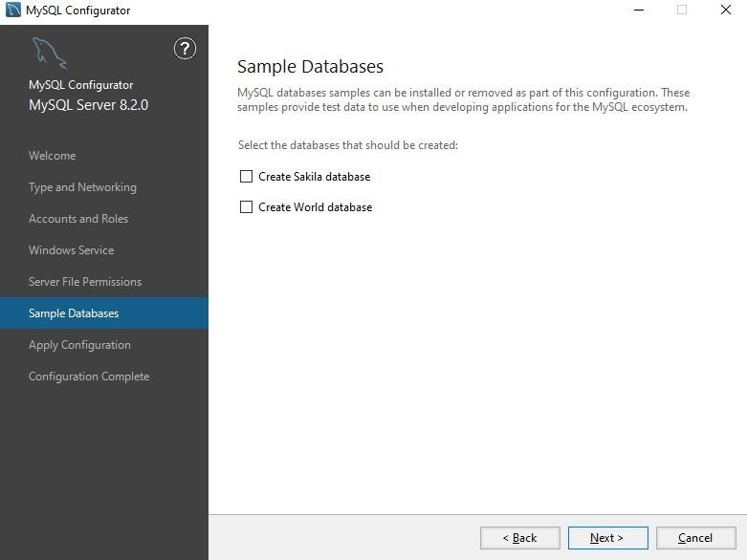
Task: Select Accounts and Roles in sidebar
Action: click(x=78, y=219)
